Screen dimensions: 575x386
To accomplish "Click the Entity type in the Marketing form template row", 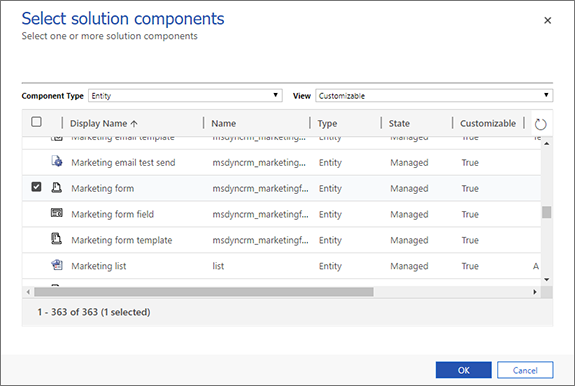I will [330, 240].
